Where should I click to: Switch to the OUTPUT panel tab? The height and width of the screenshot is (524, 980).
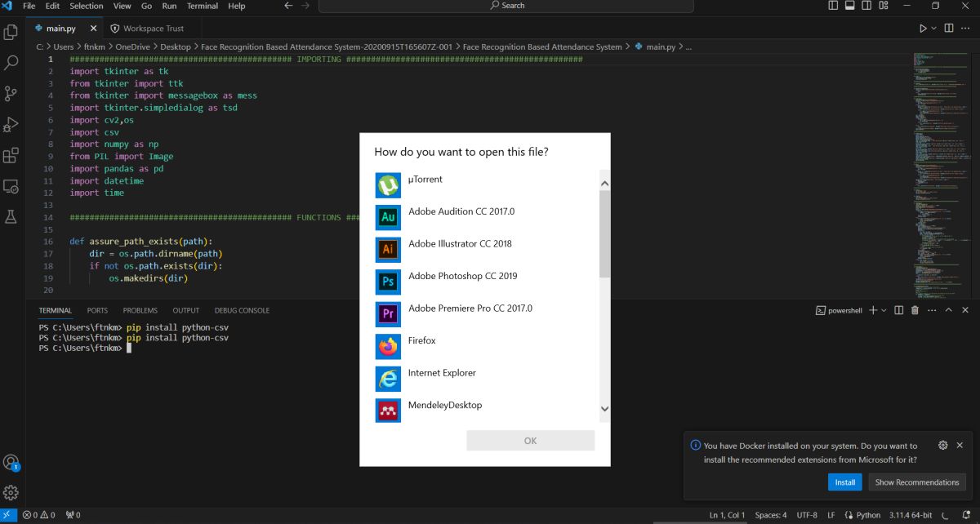point(186,310)
